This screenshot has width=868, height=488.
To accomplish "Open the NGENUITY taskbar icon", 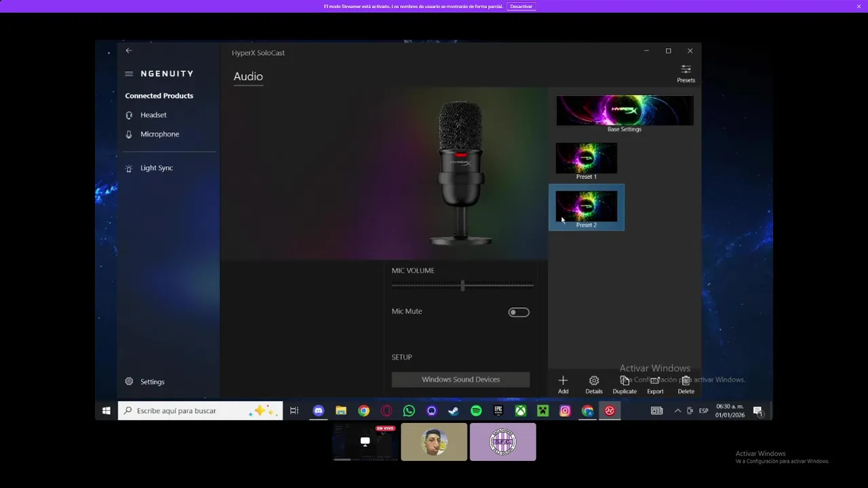I will pos(610,411).
